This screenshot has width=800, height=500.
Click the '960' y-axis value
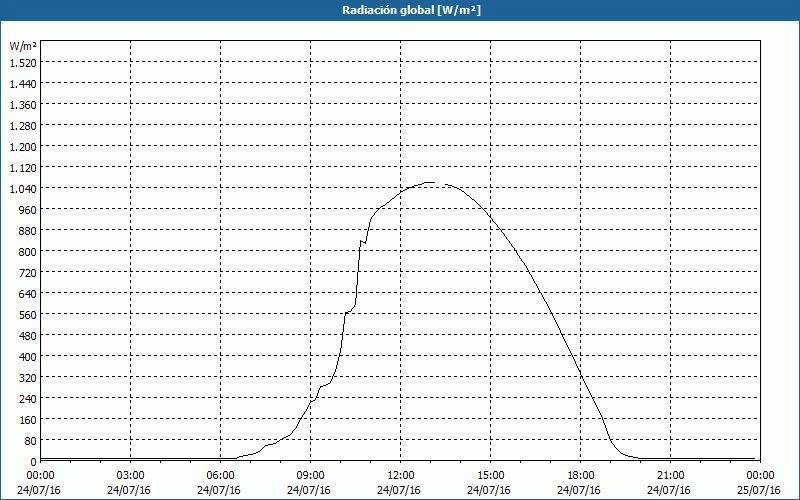pos(27,210)
